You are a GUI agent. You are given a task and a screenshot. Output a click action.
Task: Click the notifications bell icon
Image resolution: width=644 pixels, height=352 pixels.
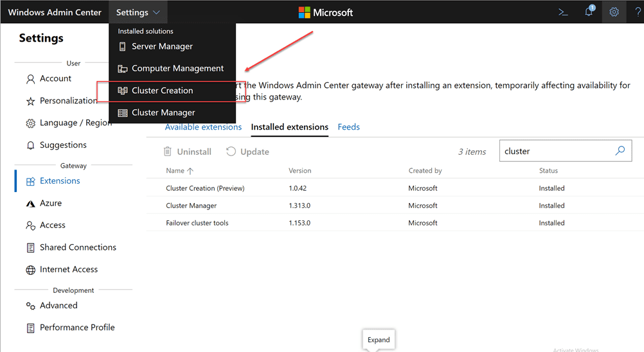tap(589, 12)
